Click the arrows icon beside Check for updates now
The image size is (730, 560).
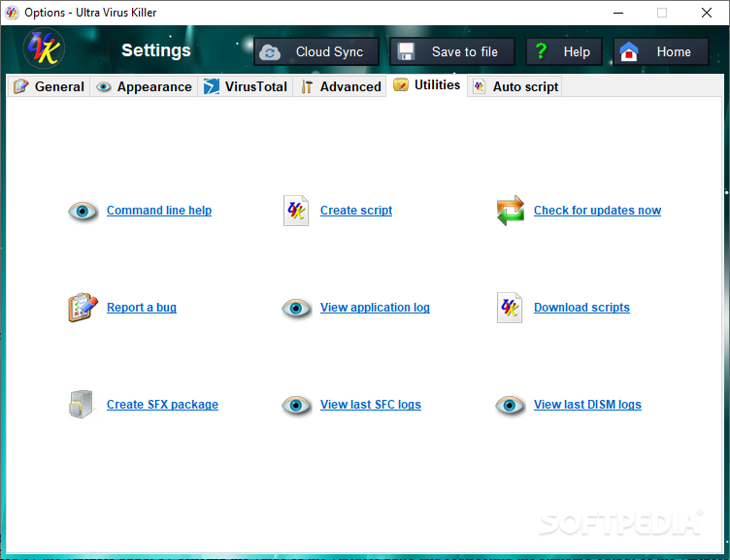[x=511, y=211]
